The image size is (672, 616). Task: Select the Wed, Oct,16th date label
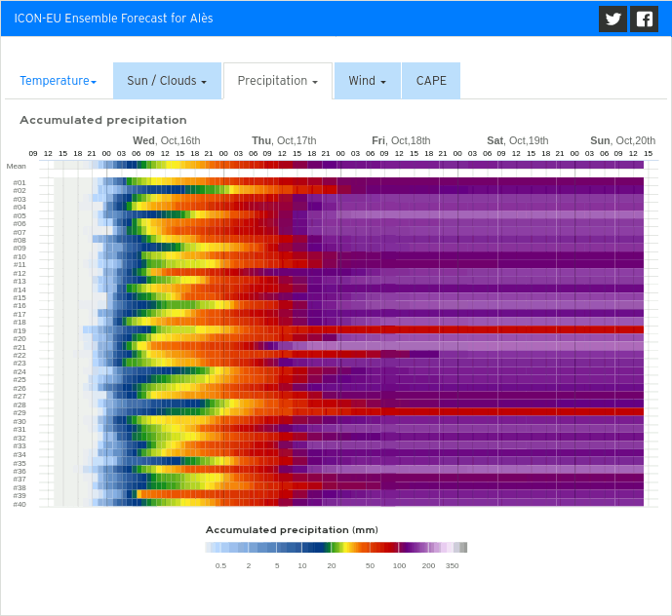(166, 140)
